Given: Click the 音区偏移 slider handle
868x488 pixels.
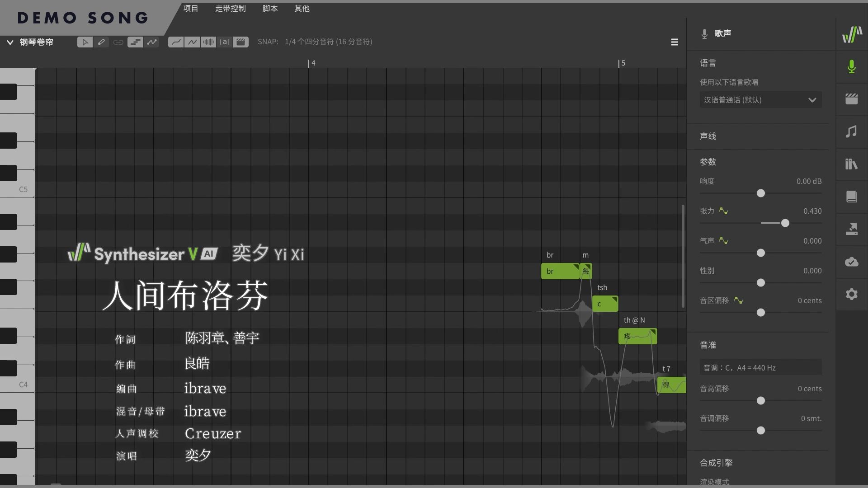Looking at the screenshot, I should (x=761, y=313).
